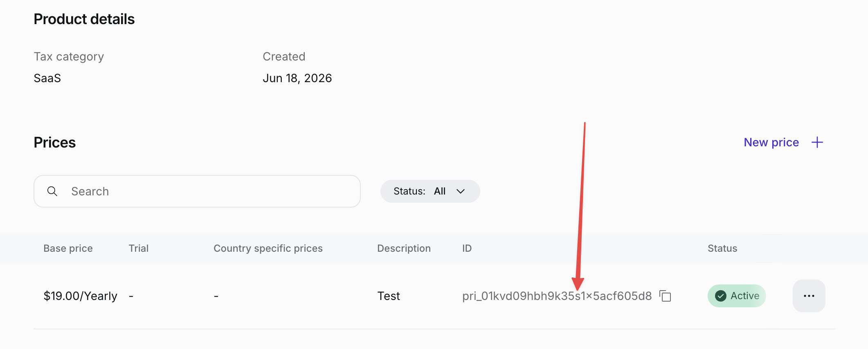868x349 pixels.
Task: Click the pri_01kvd09 price ID text
Action: pos(557,296)
